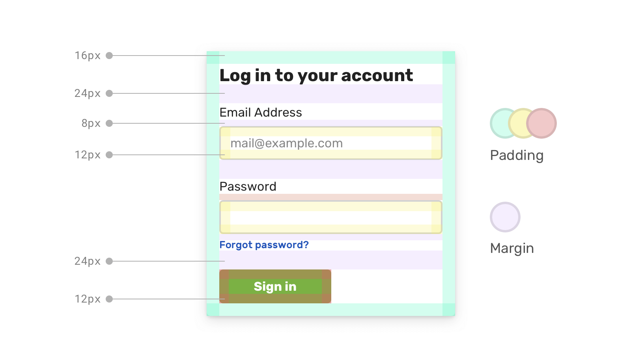631x364 pixels.
Task: Pick the lavender margin swatch circle
Action: click(x=505, y=217)
